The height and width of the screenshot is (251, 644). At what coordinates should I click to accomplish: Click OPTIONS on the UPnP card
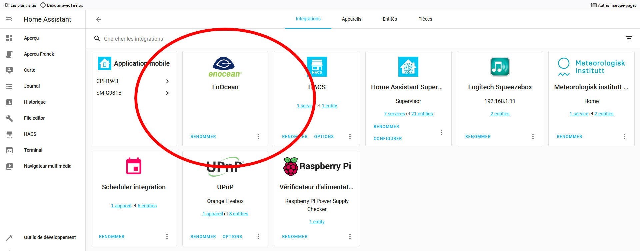tap(232, 237)
